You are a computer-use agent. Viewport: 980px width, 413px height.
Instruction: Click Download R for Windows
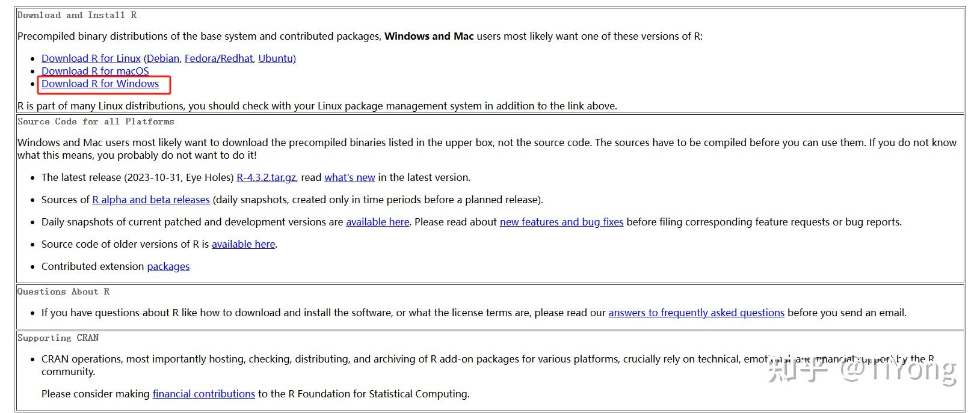point(100,84)
